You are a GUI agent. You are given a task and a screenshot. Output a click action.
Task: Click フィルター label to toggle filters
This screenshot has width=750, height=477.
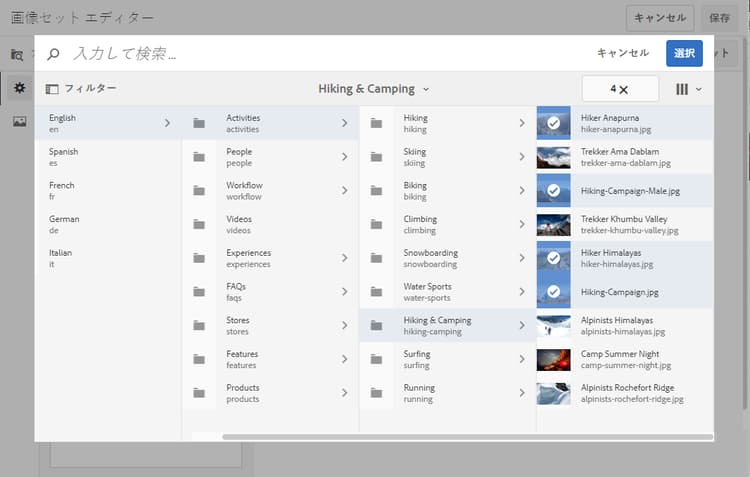pyautogui.click(x=90, y=89)
